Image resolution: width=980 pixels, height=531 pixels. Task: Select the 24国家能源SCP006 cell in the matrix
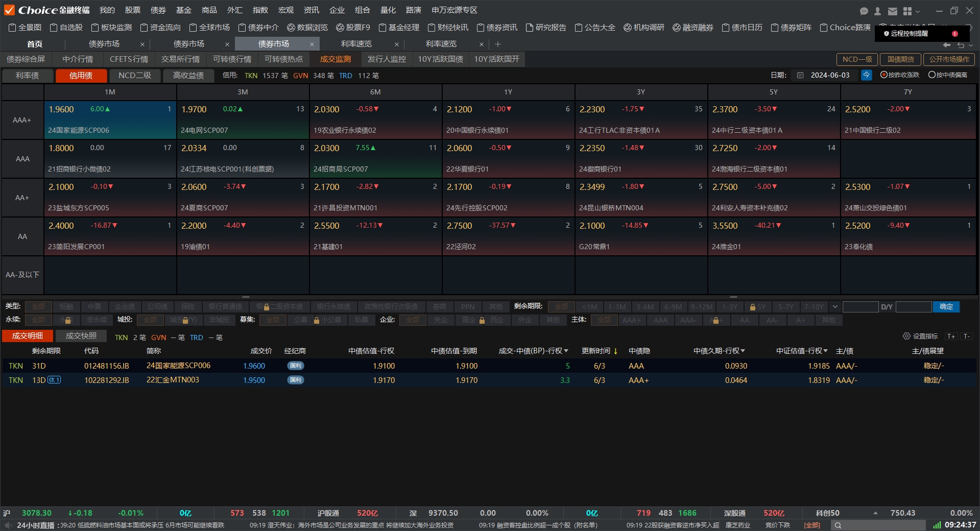[x=110, y=120]
